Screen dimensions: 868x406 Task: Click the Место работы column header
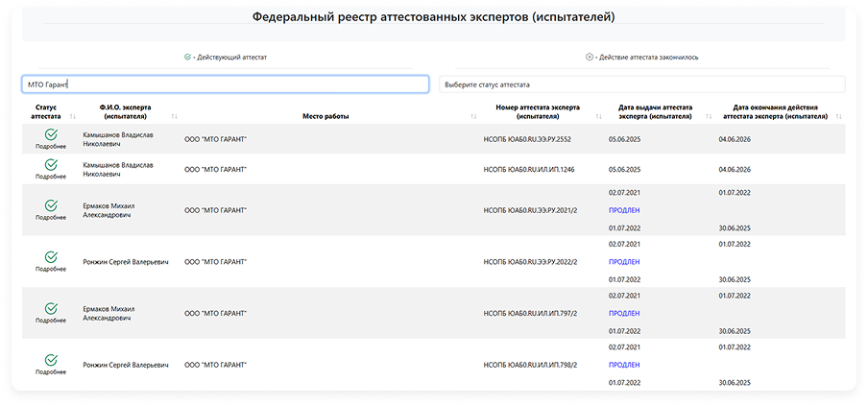[325, 117]
